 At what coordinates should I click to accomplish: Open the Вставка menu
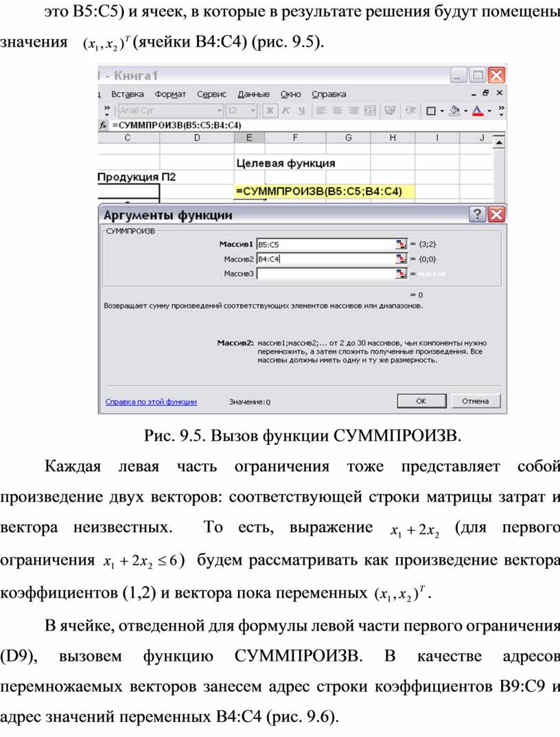pyautogui.click(x=128, y=94)
